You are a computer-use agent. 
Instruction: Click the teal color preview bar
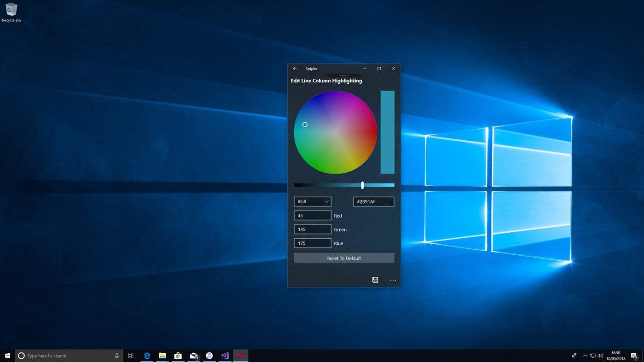tap(387, 132)
